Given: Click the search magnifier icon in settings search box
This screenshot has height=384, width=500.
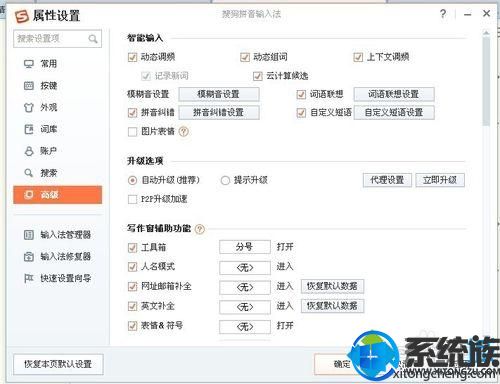Looking at the screenshot, I should 93,39.
